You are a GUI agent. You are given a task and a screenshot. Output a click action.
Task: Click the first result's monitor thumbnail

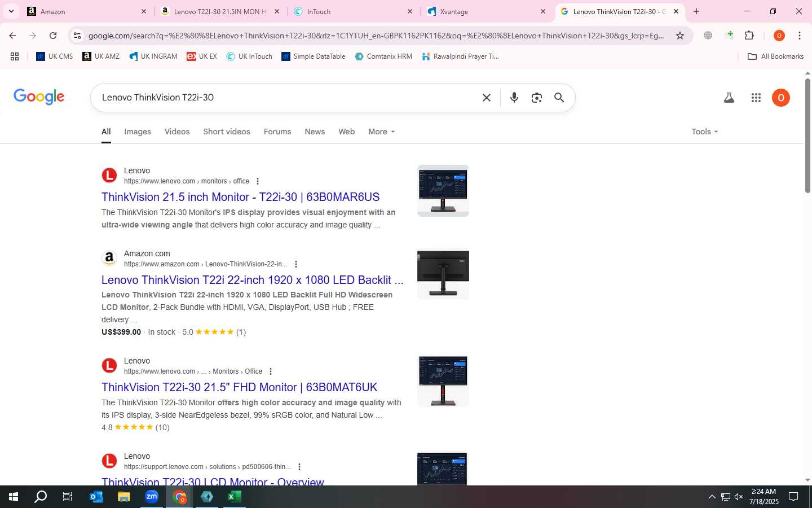[443, 191]
